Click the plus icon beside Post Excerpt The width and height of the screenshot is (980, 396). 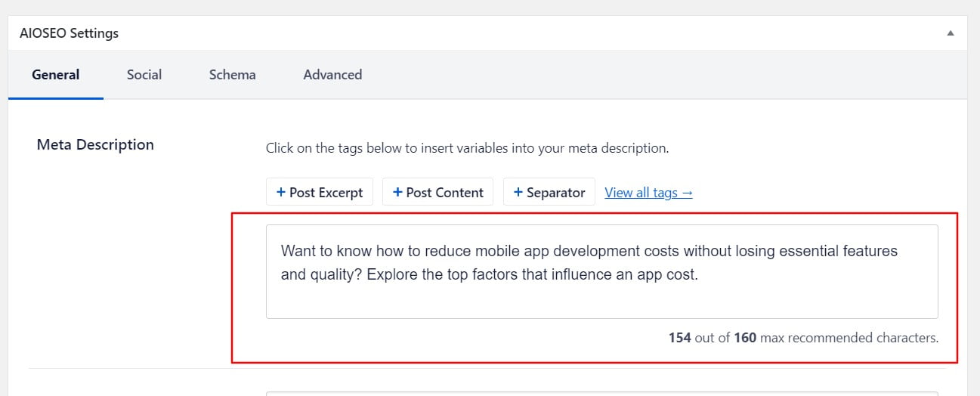pos(281,192)
